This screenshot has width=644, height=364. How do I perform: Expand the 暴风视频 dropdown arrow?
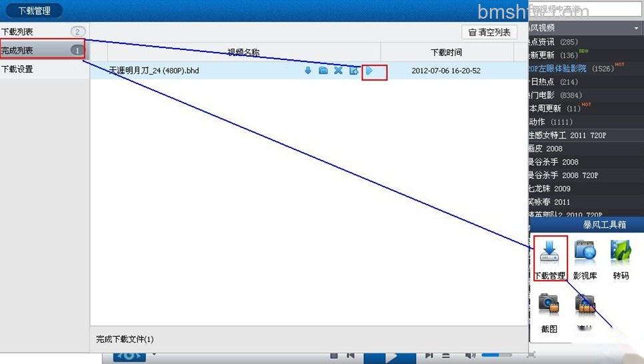[x=636, y=28]
